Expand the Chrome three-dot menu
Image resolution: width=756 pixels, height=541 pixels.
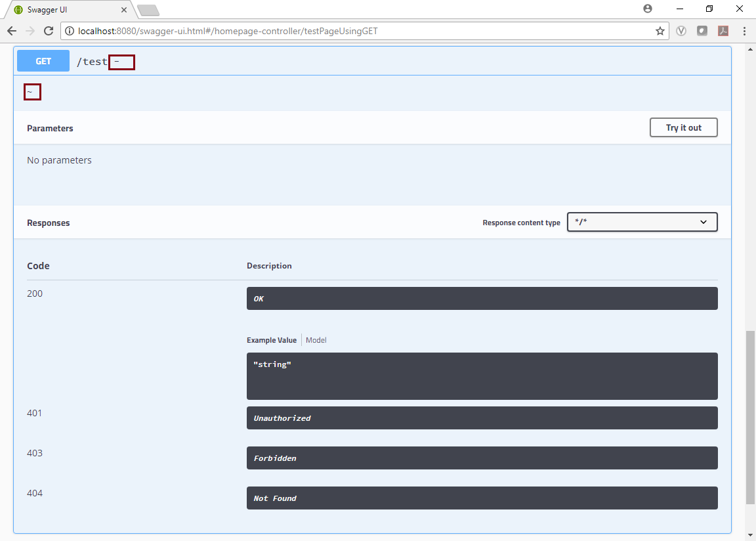point(744,31)
